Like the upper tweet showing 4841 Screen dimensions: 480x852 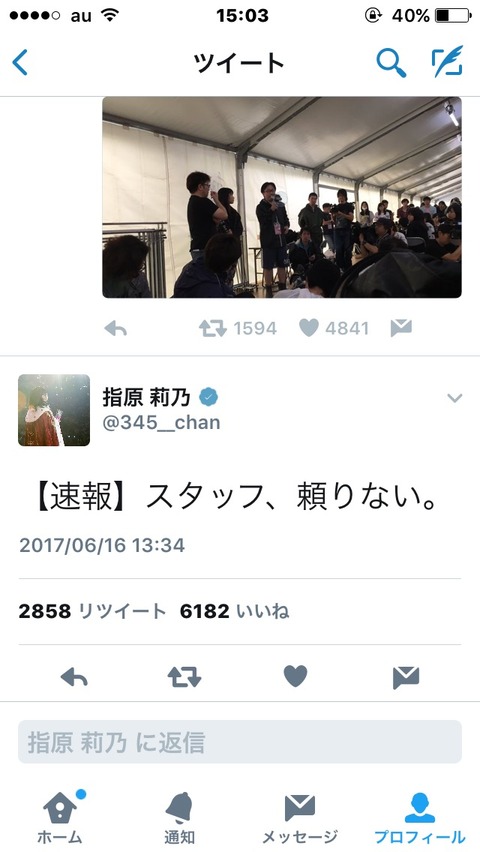[334, 328]
